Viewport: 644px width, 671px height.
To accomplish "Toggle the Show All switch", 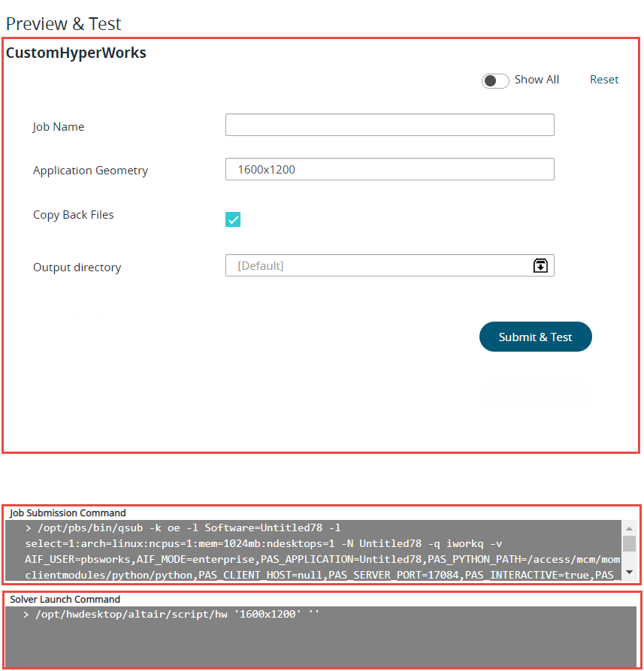I will pos(495,80).
